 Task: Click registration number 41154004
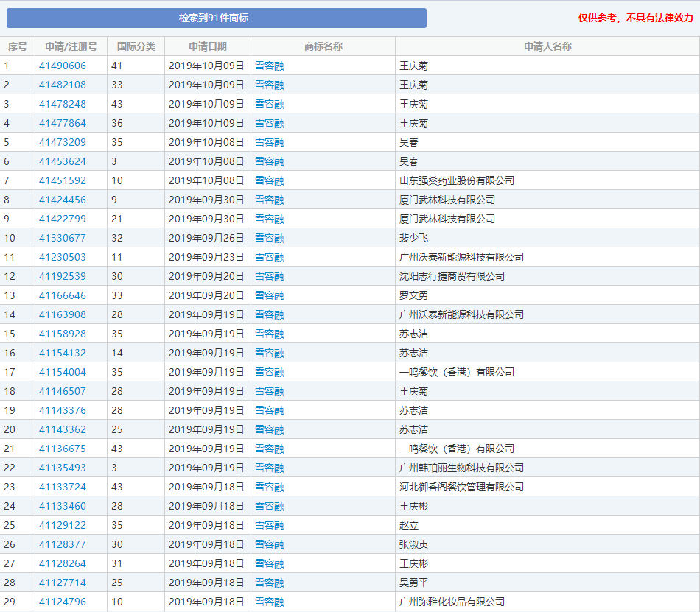63,373
